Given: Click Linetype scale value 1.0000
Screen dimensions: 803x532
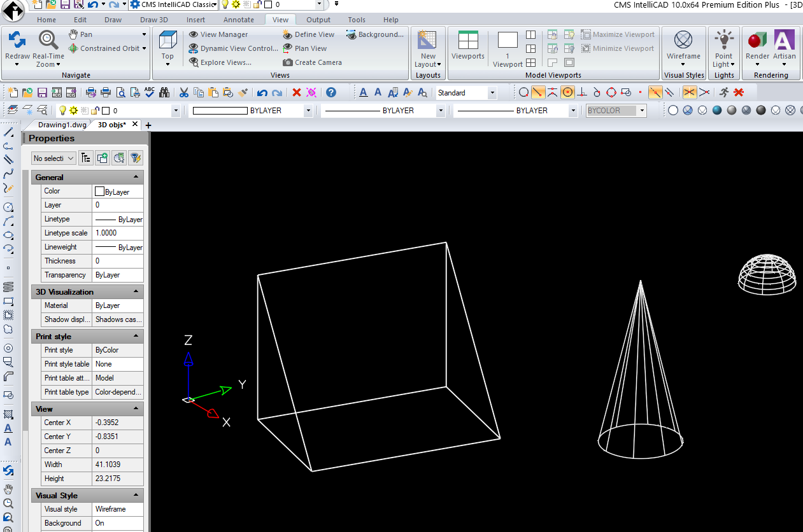Looking at the screenshot, I should [118, 233].
